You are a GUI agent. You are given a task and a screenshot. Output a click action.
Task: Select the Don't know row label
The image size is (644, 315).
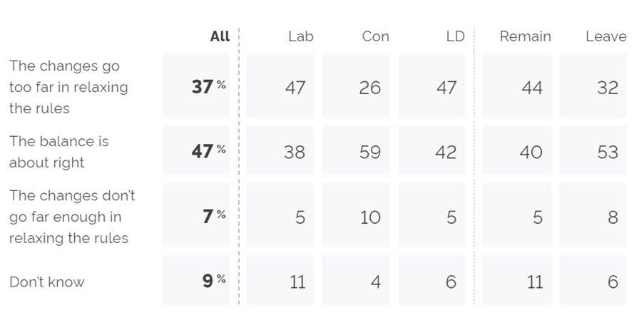coord(47,282)
